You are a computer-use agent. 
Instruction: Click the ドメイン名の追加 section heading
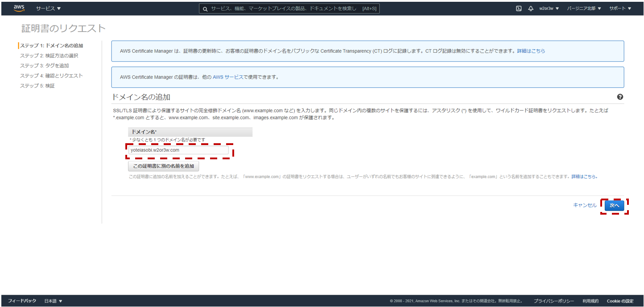(141, 97)
